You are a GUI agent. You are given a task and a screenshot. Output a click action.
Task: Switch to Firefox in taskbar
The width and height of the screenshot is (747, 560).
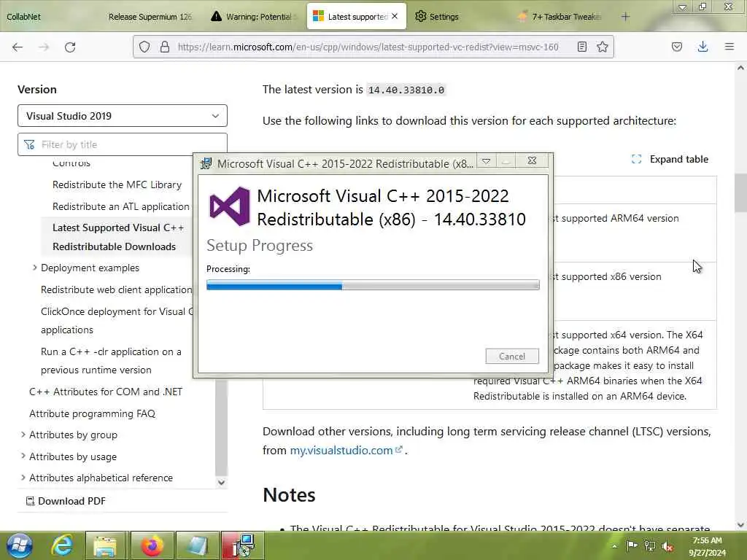click(152, 545)
